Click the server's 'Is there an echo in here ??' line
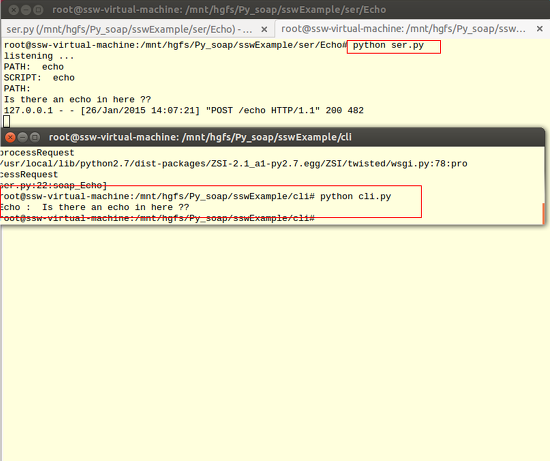This screenshot has width=550, height=461. (78, 100)
